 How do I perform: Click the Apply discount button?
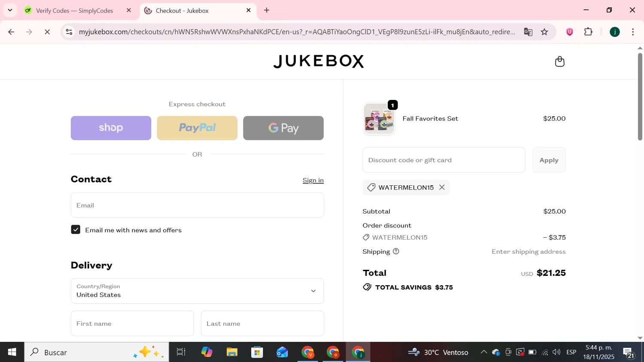coord(549,160)
